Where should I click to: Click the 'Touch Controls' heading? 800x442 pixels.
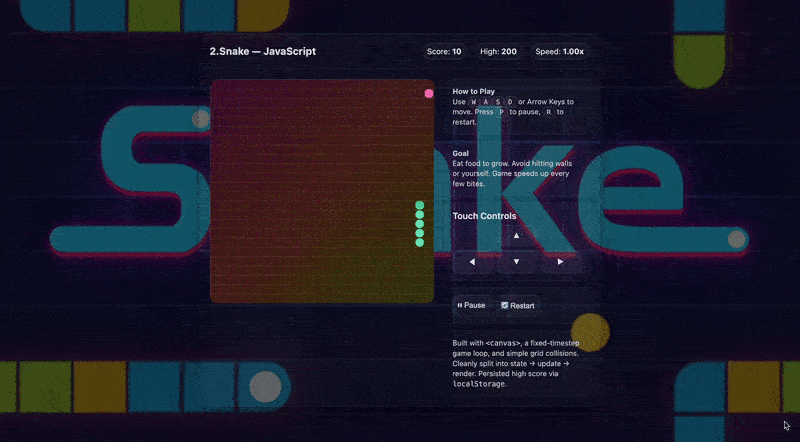(x=484, y=216)
